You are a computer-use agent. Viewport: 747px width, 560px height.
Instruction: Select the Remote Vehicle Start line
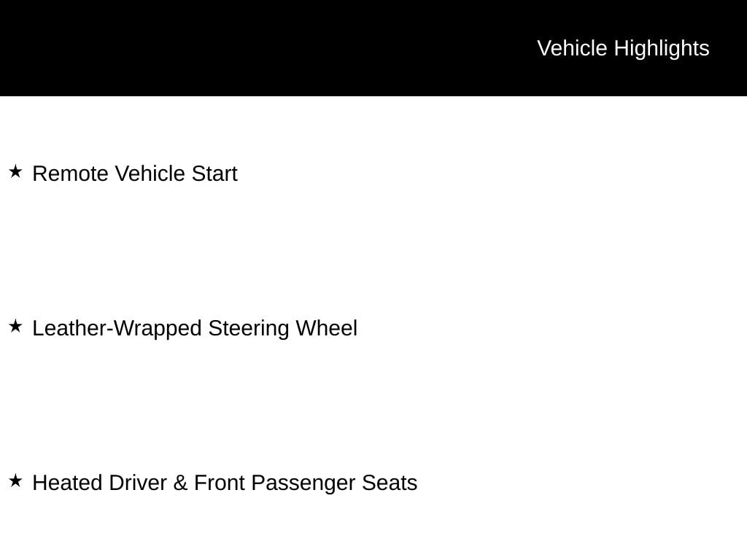coord(135,174)
